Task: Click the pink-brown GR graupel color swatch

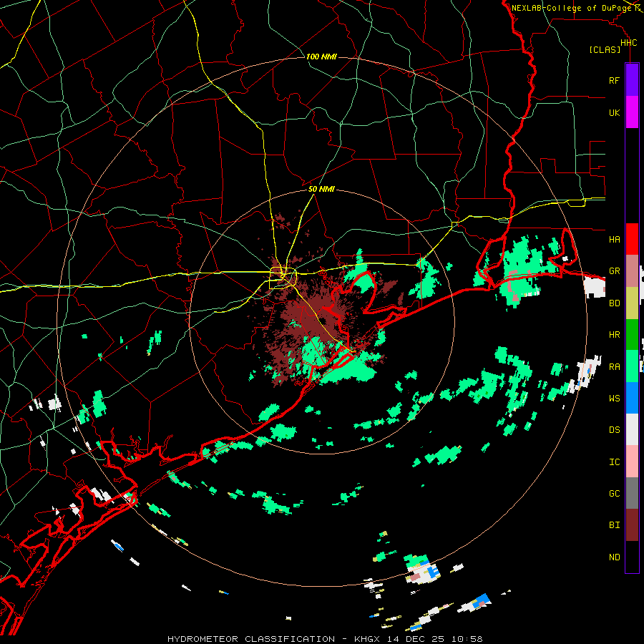Action: (x=632, y=271)
